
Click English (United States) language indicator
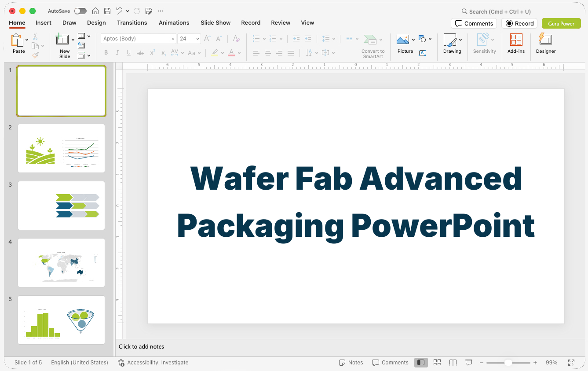click(80, 363)
